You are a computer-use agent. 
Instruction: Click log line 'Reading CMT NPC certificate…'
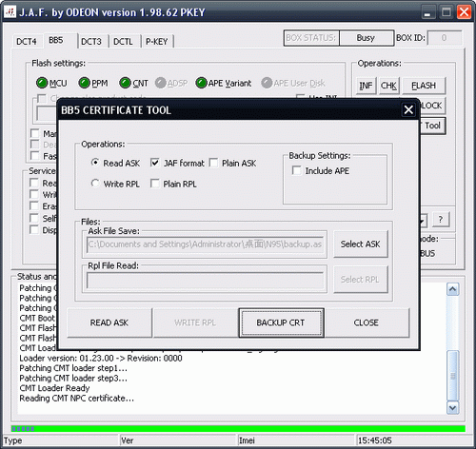tap(76, 399)
